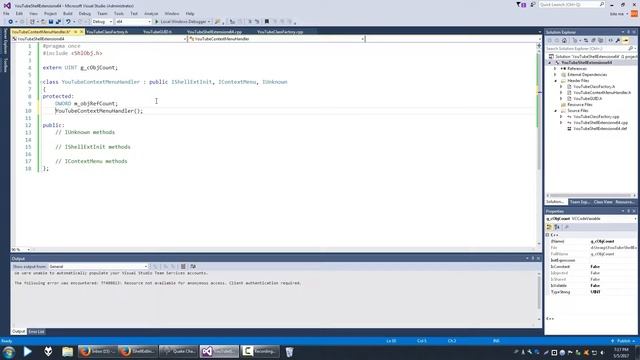Click the Solution Explorer Home icon
This screenshot has width=640, height=360.
click(564, 40)
